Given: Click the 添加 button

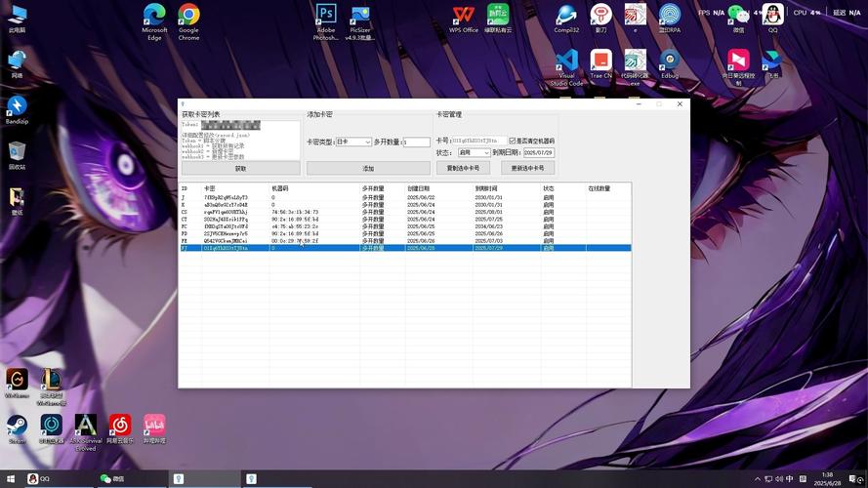Looking at the screenshot, I should point(368,168).
